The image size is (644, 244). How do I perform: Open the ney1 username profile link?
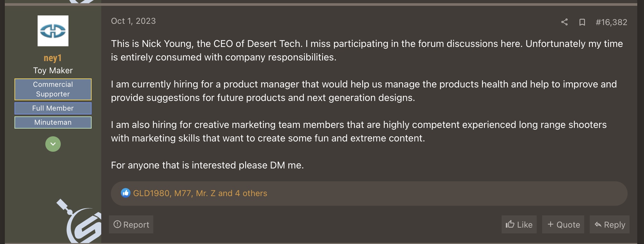[53, 58]
